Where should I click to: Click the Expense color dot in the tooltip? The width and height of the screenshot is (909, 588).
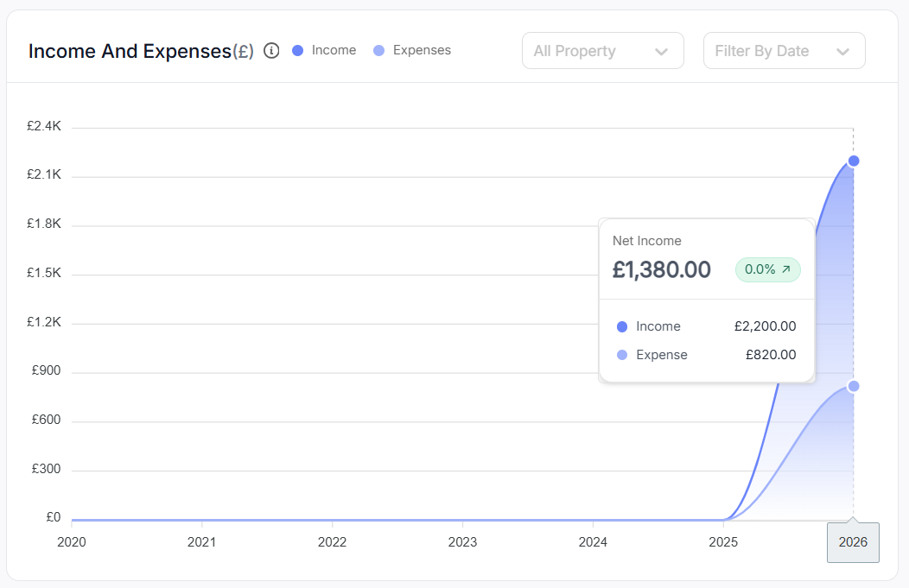(x=622, y=355)
